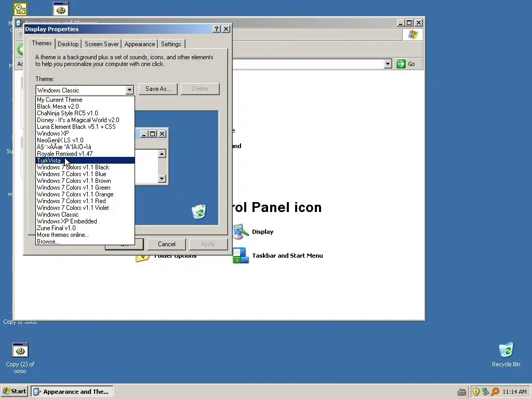Click the keyboard icon in system tray
This screenshot has width=532, height=399.
[x=462, y=392]
